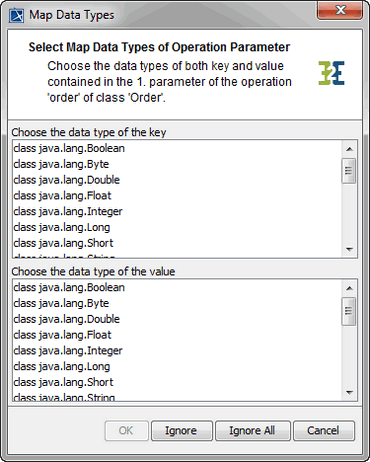Screen dimensions: 370x462
Task: Click the green-blue mapping logo icon
Action: coord(331,73)
